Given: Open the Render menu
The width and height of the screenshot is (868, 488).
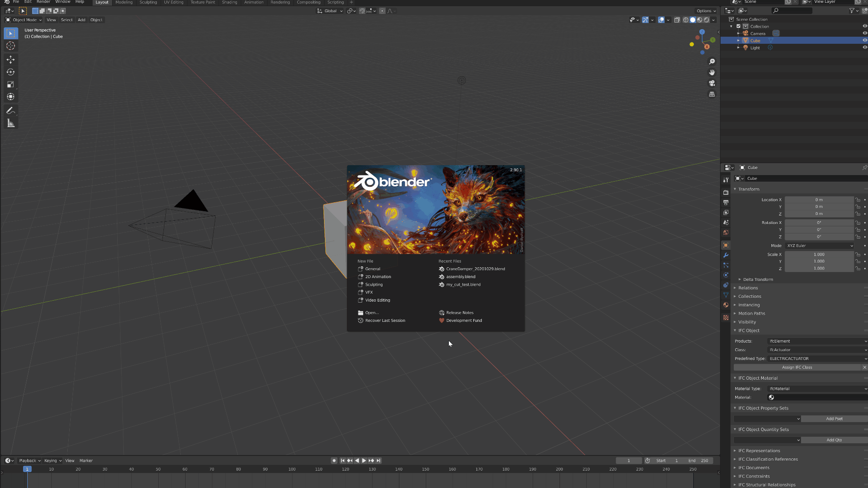Looking at the screenshot, I should click(x=43, y=2).
